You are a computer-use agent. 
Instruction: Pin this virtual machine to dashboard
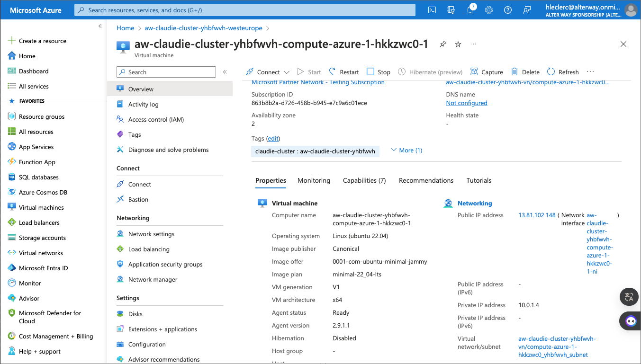(442, 44)
